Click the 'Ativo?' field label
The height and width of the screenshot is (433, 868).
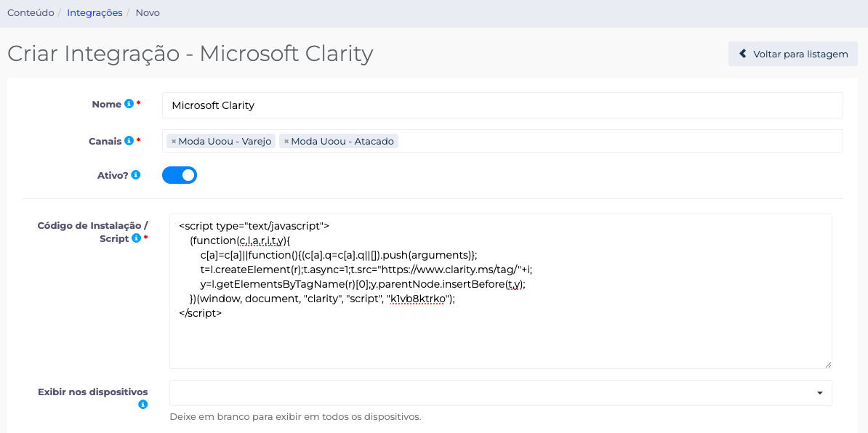point(113,175)
